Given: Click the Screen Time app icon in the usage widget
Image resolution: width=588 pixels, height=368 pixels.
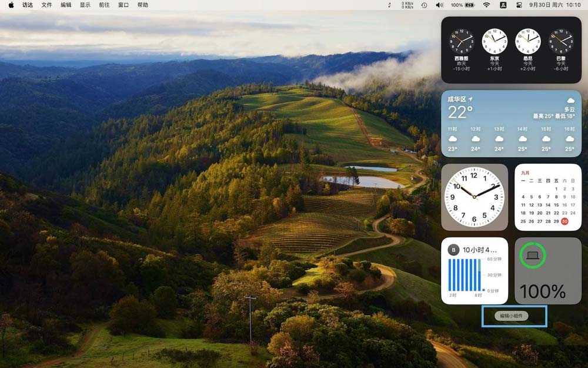Looking at the screenshot, I should click(x=453, y=250).
